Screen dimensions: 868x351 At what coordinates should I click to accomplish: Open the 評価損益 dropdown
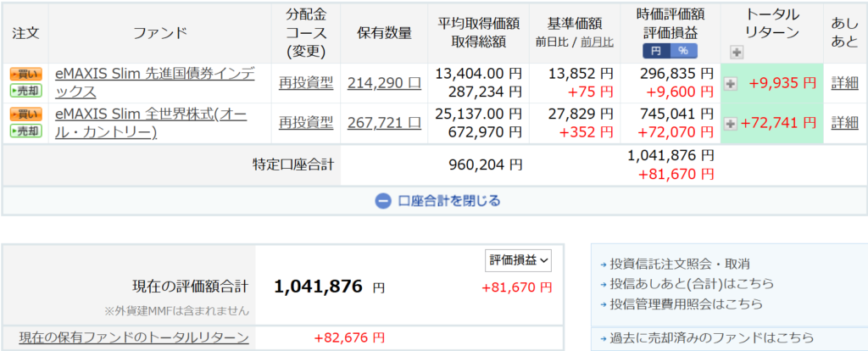[x=518, y=260]
